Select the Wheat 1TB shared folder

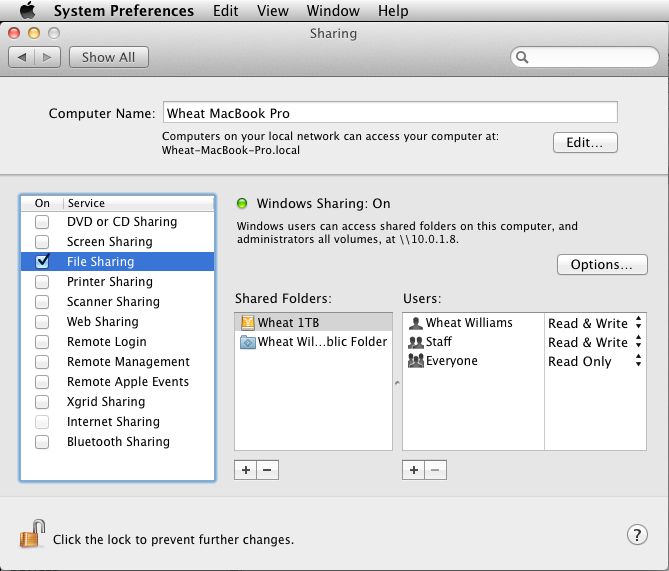(x=314, y=323)
